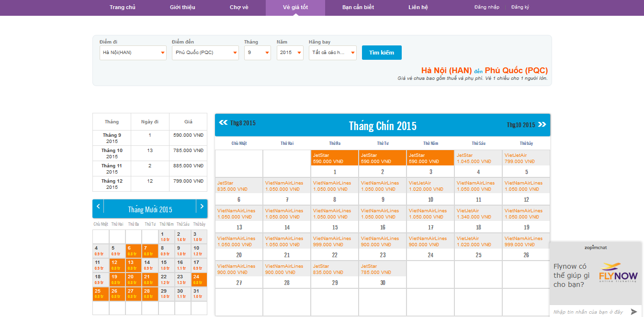Click Tháng 10 2015 row price 785.000 VNĐ
644x317 pixels.
(188, 151)
